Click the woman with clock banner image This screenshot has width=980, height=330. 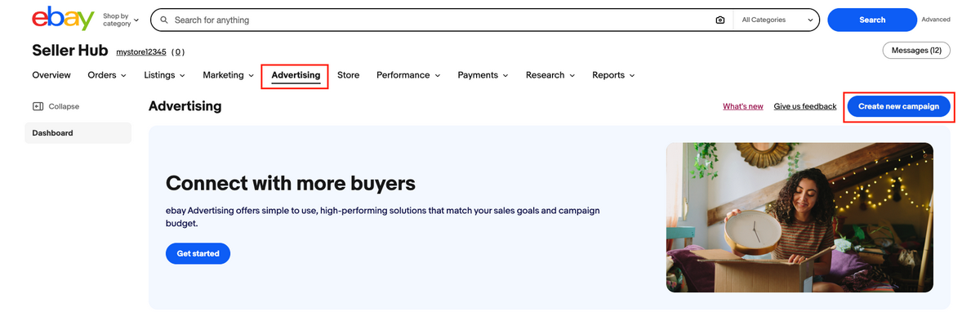pos(800,217)
